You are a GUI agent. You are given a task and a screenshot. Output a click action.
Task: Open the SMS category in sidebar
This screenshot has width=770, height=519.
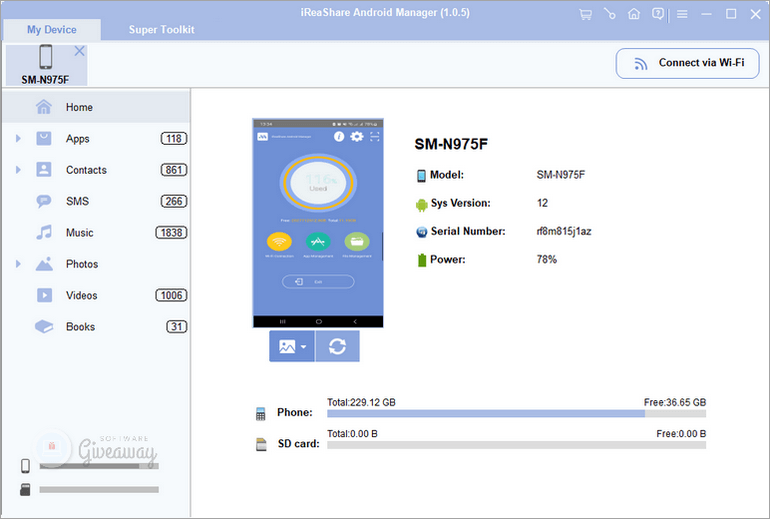click(77, 201)
